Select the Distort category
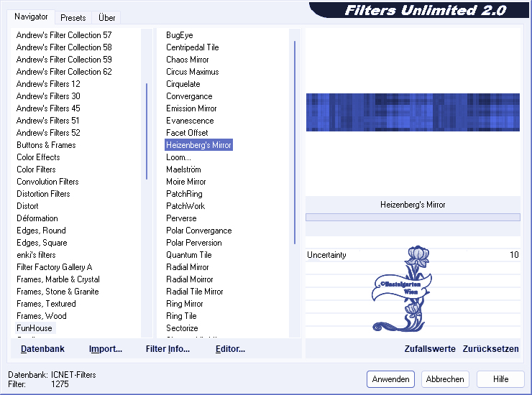The image size is (532, 395). click(x=27, y=206)
